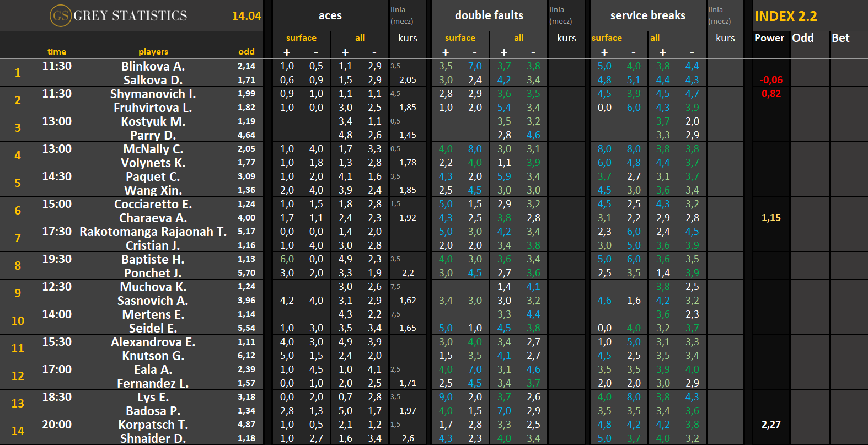Click the kurs header beside aces columns
This screenshot has height=445, width=868.
pos(408,38)
